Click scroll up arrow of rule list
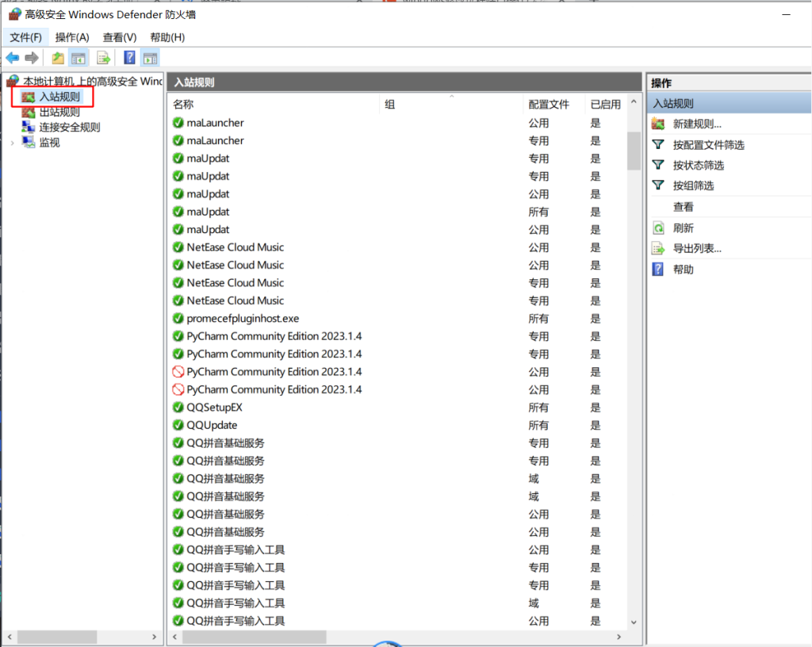This screenshot has height=647, width=812. pos(634,102)
